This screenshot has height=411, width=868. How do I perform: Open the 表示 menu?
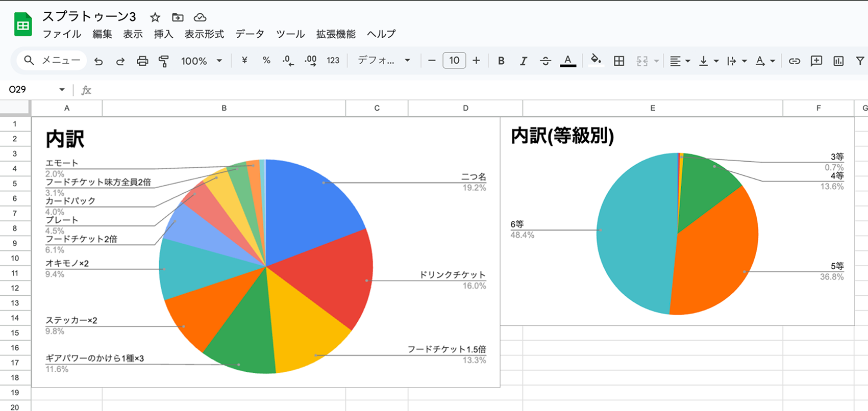coord(133,34)
